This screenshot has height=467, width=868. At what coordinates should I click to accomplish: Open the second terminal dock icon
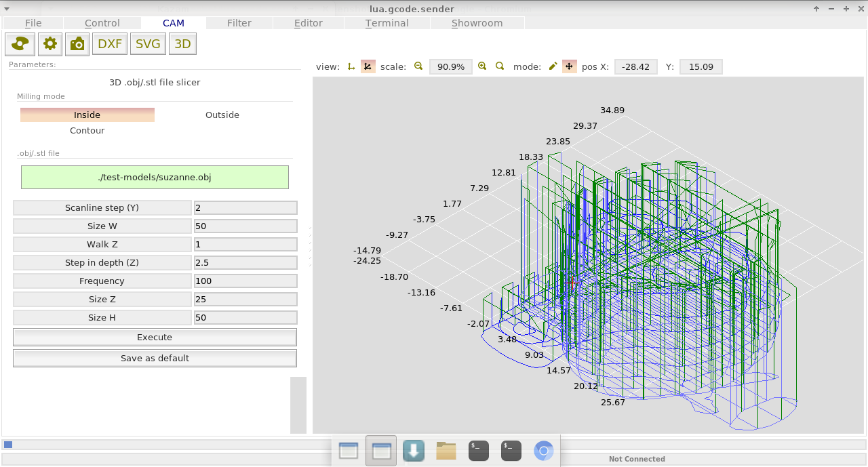[x=511, y=451]
